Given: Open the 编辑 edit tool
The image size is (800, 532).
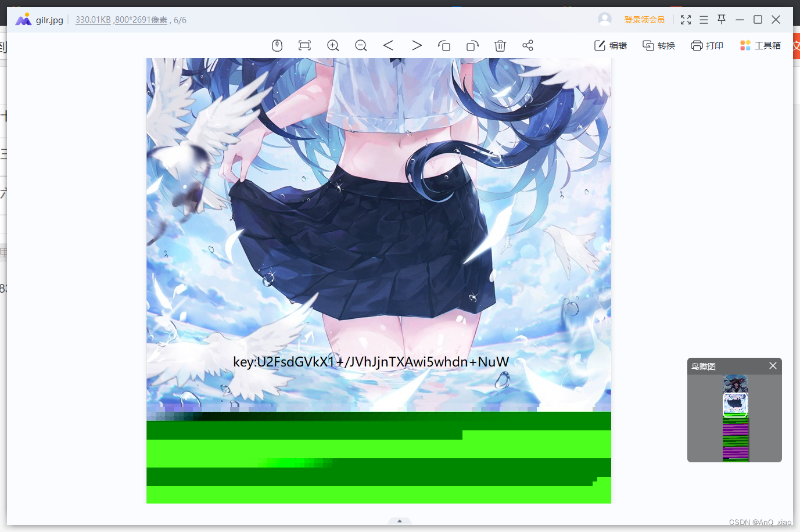Looking at the screenshot, I should tap(611, 45).
